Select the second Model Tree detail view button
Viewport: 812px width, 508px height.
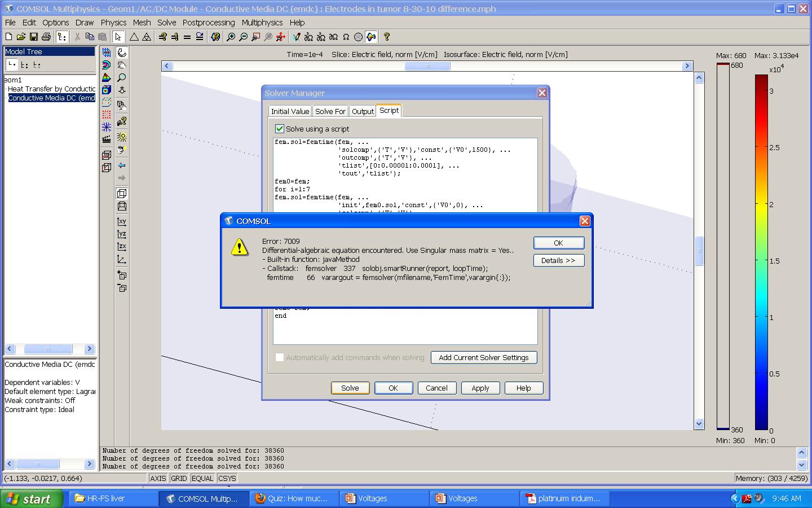(24, 65)
